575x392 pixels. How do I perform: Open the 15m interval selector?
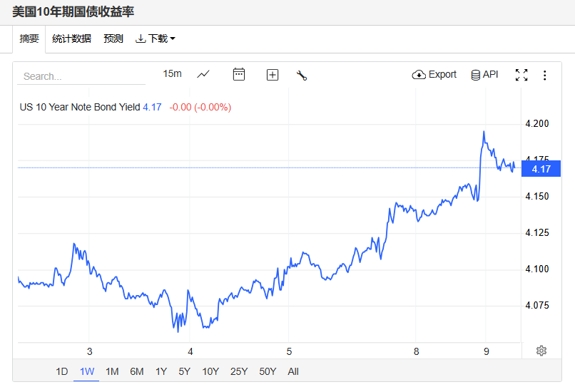click(x=172, y=73)
